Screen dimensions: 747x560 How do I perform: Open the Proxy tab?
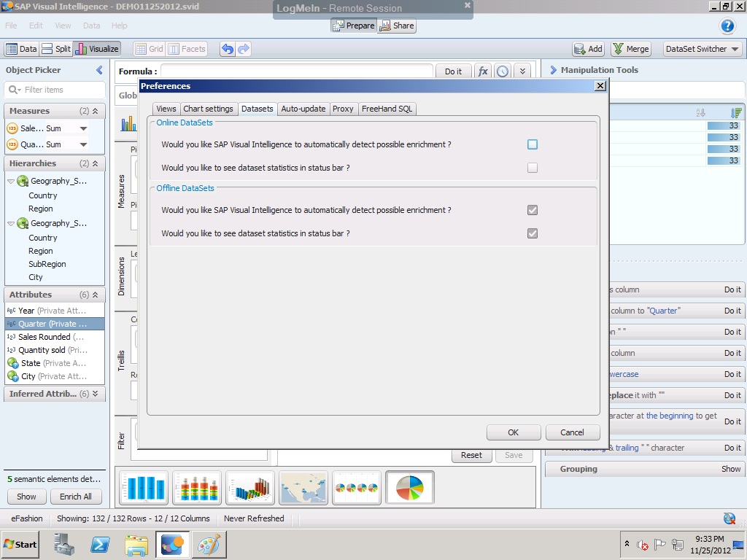pos(343,109)
